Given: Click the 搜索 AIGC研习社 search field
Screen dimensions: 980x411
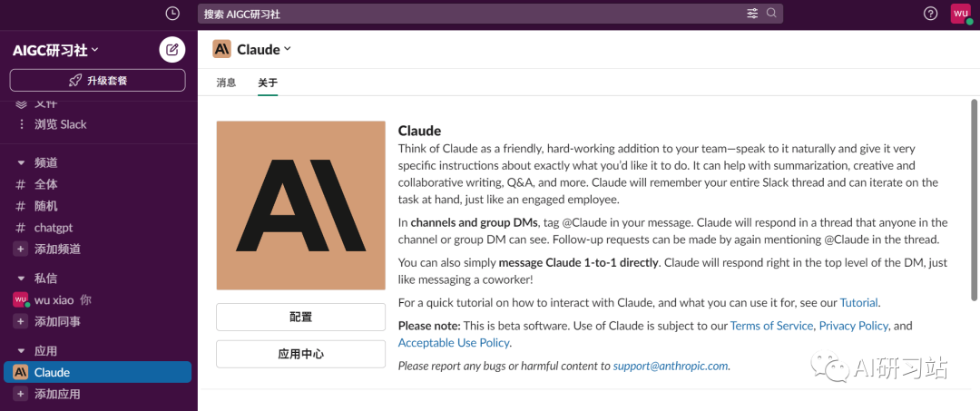Looking at the screenshot, I should click(490, 14).
